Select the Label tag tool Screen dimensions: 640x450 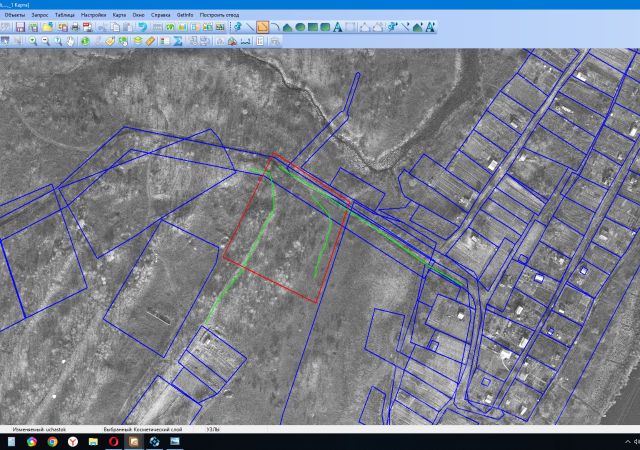pyautogui.click(x=110, y=41)
